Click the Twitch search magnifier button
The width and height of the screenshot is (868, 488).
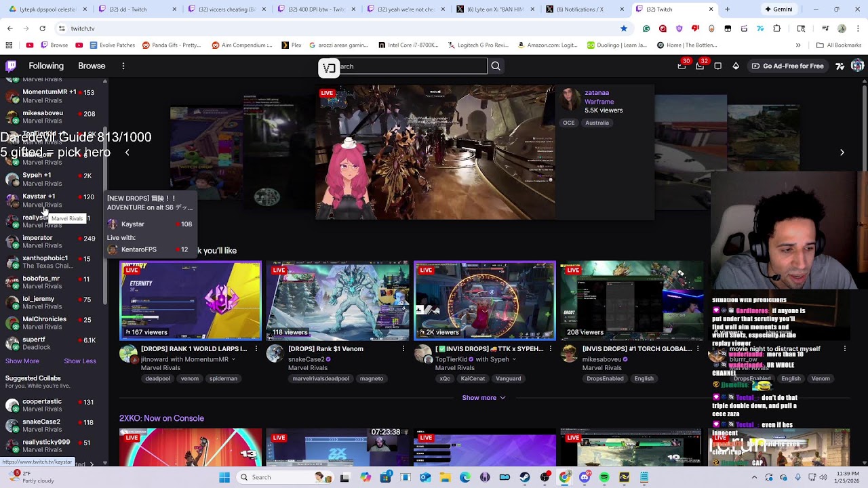496,66
